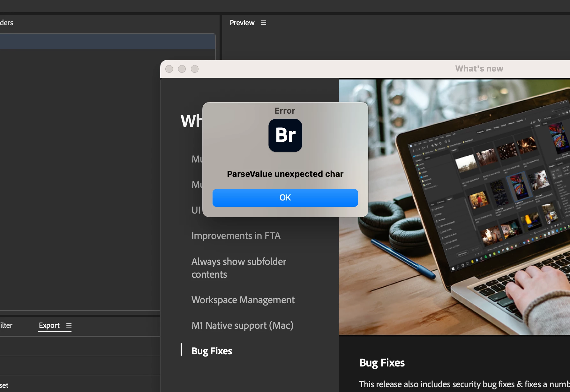This screenshot has height=392, width=570.
Task: Select the Preview panel tab
Action: (242, 23)
